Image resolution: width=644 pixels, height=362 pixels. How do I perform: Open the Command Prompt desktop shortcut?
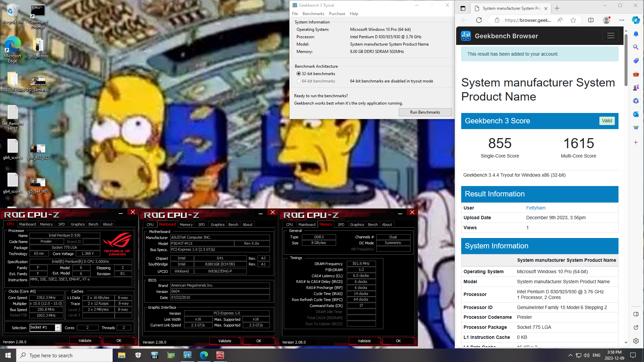[38, 16]
